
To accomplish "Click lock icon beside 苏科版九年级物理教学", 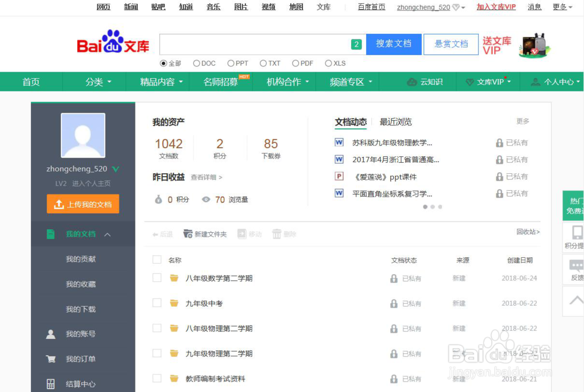I will [499, 143].
